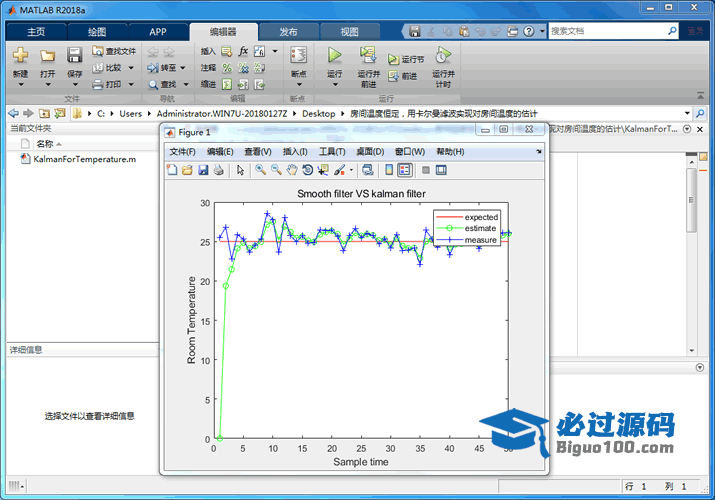Viewport: 715px width, 500px height.
Task: Open the 工具(T) menu in Figure window
Action: (332, 151)
